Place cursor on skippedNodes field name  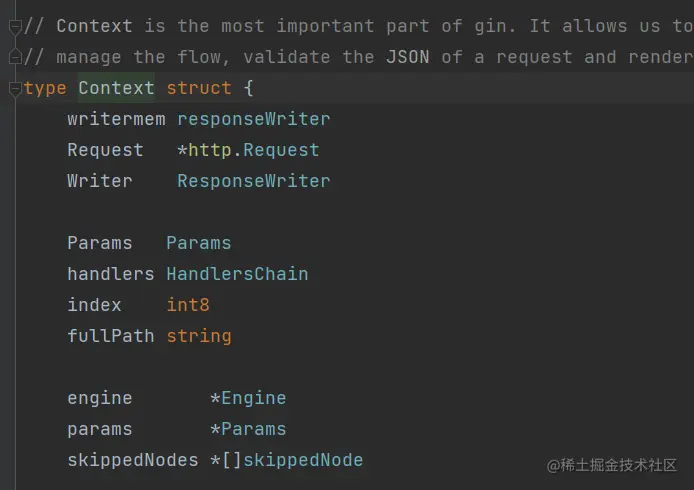click(x=132, y=460)
